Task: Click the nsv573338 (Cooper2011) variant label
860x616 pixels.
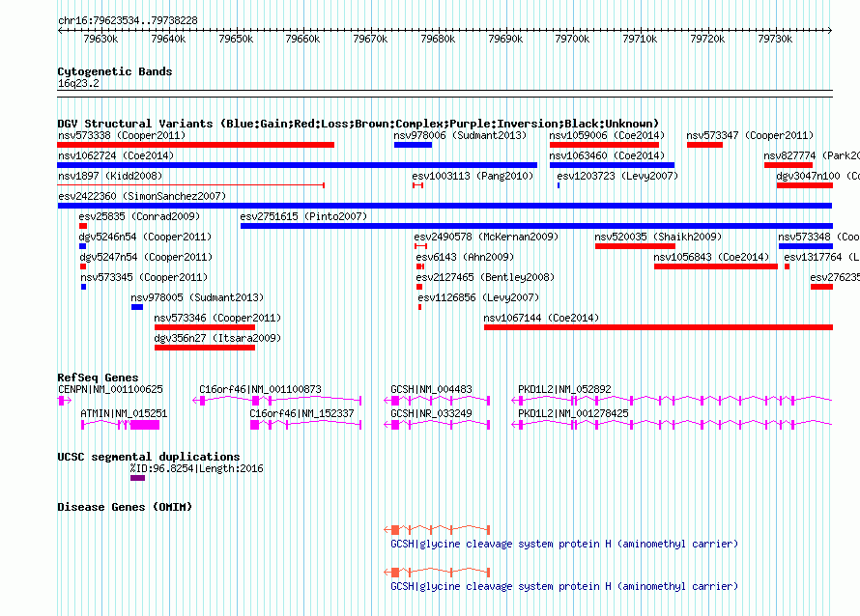Action: (122, 135)
